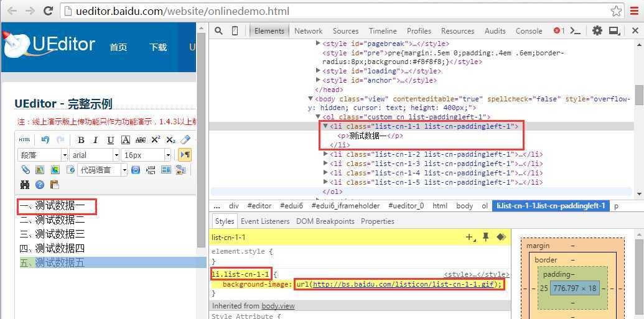Expand the style id="anchor" node
Viewport: 644px width, 319px height.
coord(318,80)
